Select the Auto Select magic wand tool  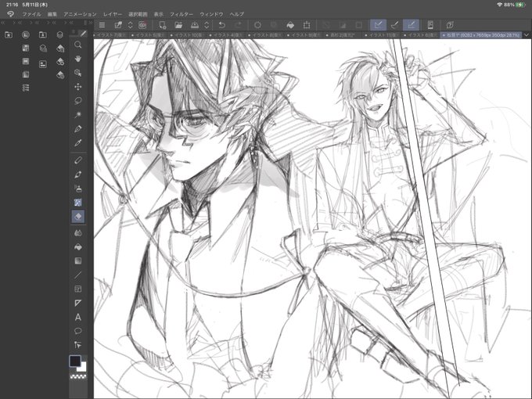click(78, 115)
